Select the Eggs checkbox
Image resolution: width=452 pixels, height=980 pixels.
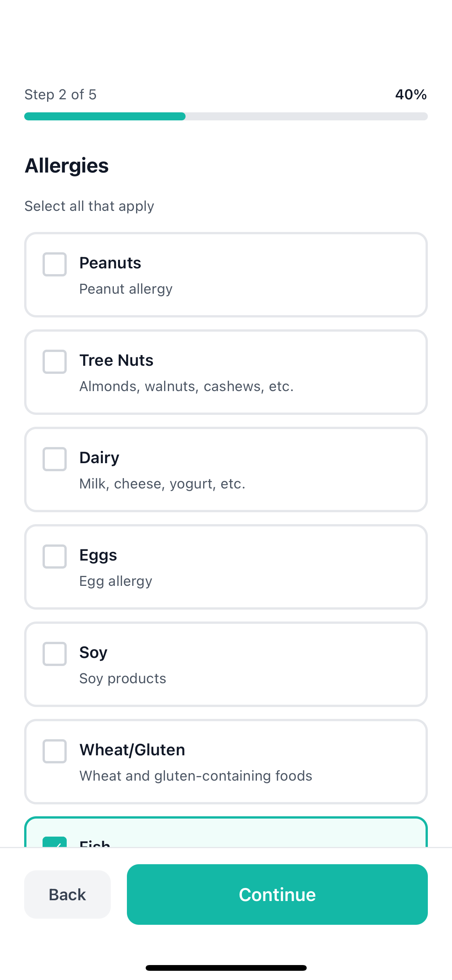click(54, 556)
